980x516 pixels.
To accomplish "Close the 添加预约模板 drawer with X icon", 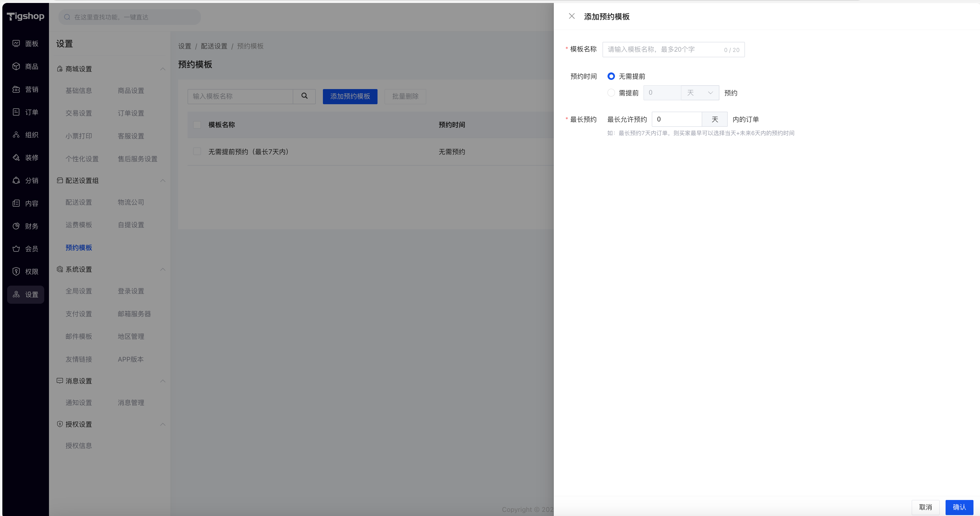I will click(571, 16).
